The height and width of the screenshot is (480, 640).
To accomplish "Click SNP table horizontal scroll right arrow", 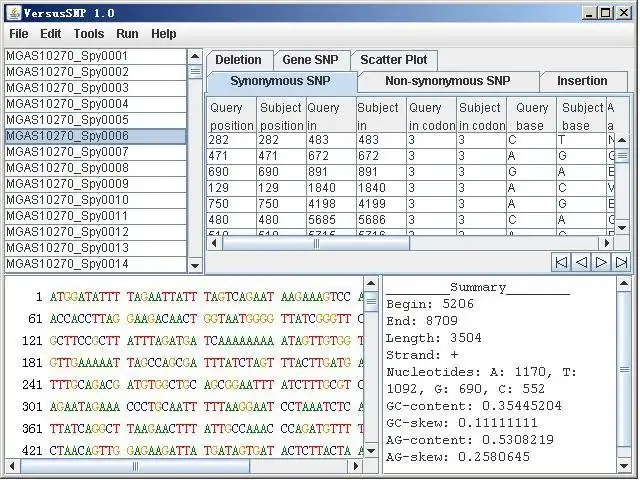I will pos(607,243).
